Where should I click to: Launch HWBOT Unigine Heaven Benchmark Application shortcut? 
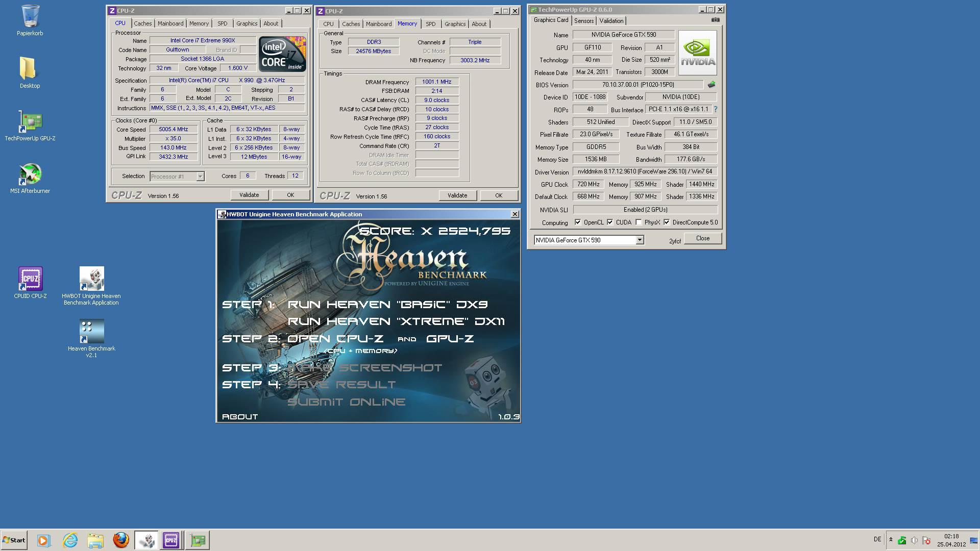pyautogui.click(x=91, y=286)
